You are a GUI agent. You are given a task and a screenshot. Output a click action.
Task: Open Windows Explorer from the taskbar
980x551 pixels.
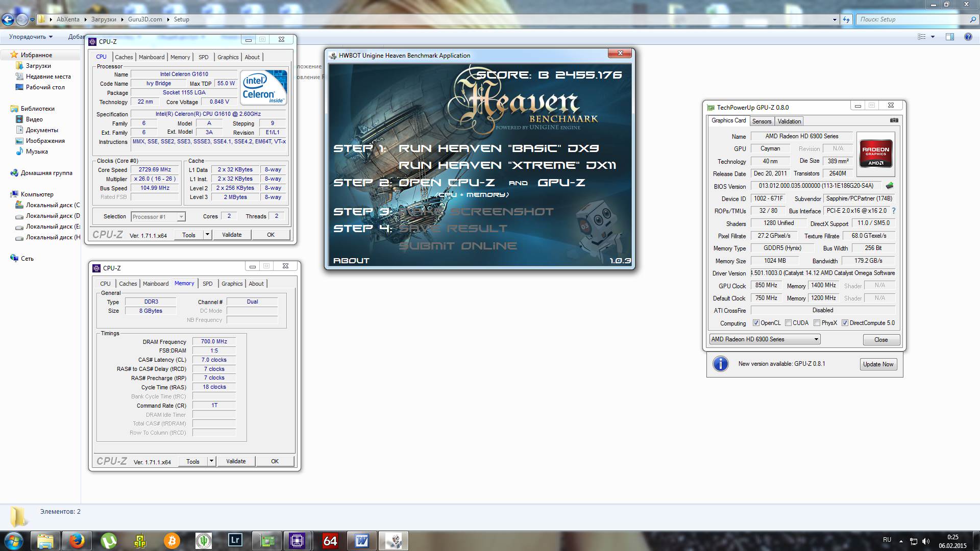point(45,541)
